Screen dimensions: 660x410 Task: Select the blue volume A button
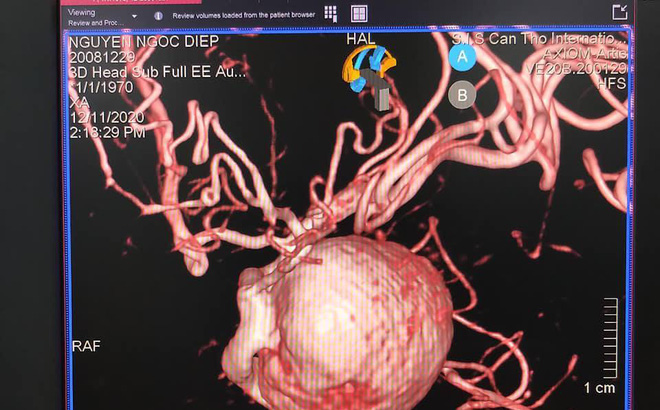(462, 56)
